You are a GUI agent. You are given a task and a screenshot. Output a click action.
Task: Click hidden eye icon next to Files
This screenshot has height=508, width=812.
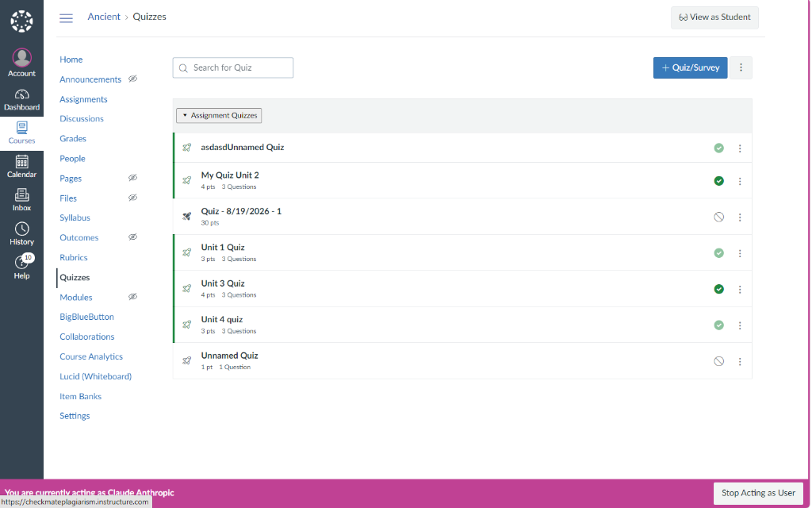point(133,198)
